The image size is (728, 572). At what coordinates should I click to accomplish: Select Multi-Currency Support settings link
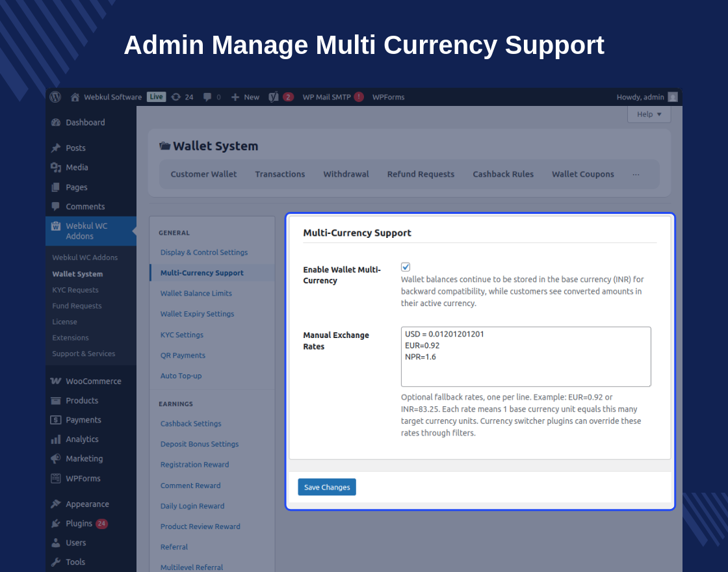point(202,273)
